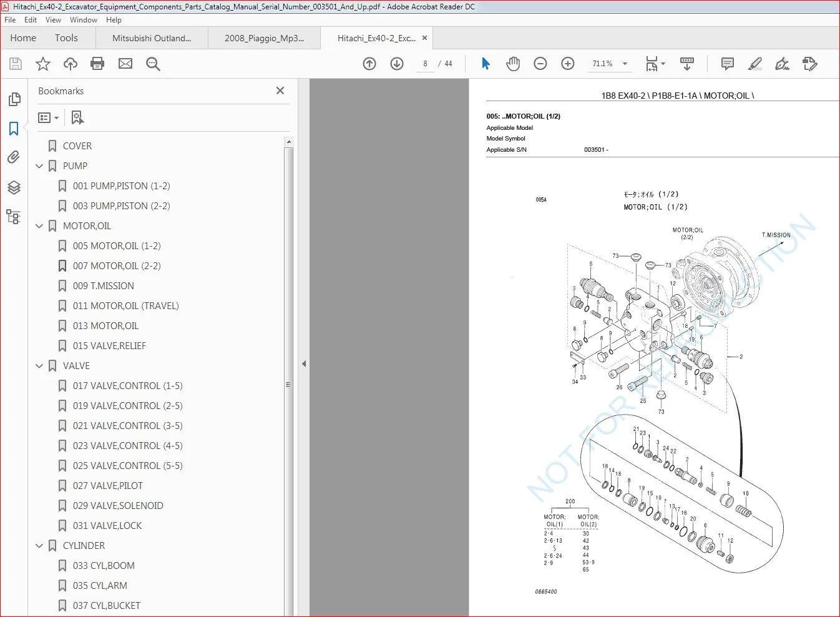Viewport: 840px width, 617px height.
Task: Close the Hitachi_Ex40-2 document tab
Action: pyautogui.click(x=425, y=38)
